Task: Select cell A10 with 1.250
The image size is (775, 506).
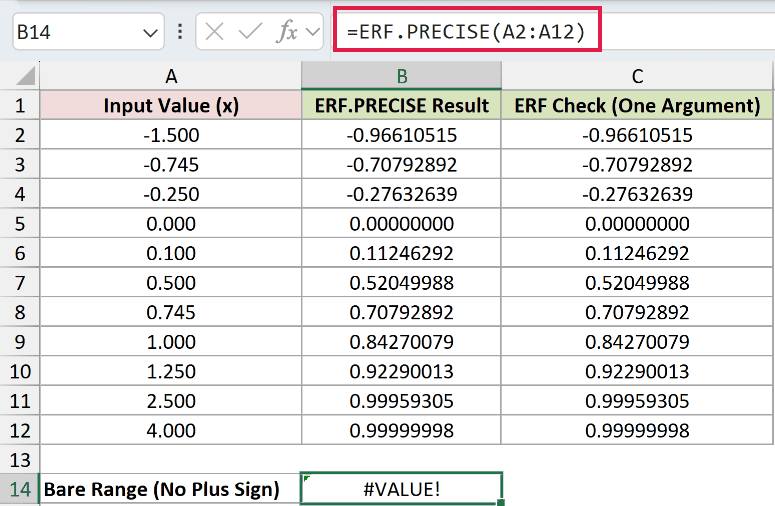Action: pyautogui.click(x=171, y=371)
